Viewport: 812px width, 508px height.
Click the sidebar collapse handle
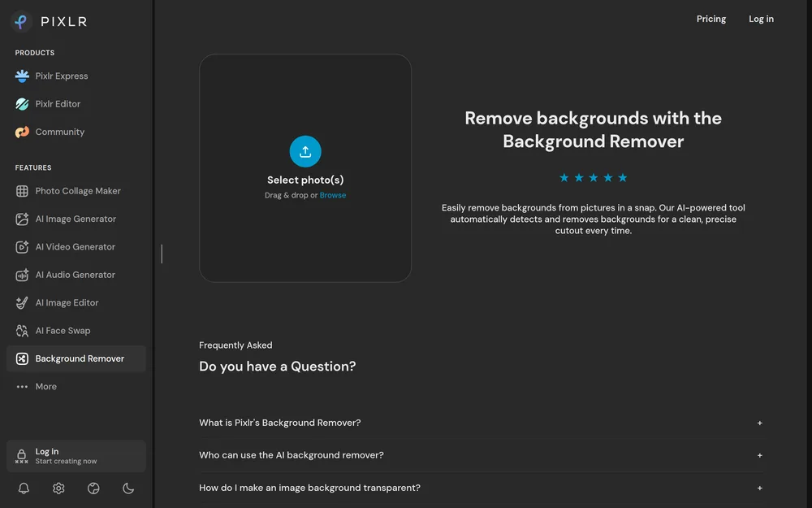162,254
